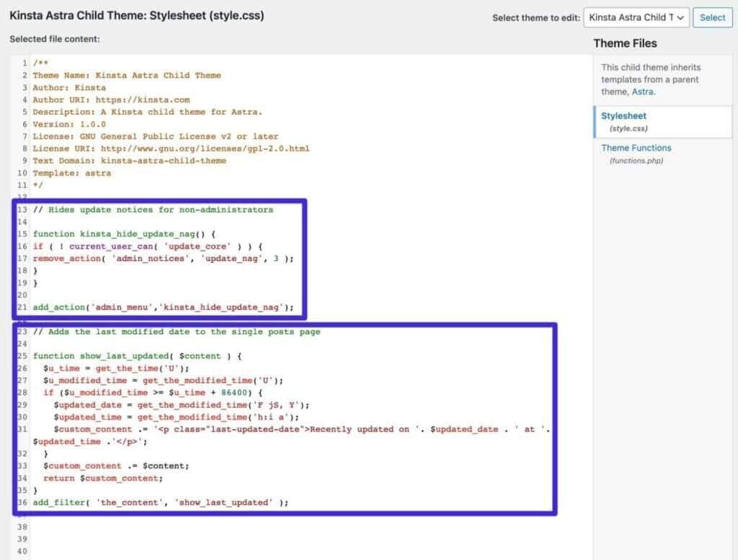Click the Version: 1.0.0 line
Viewport: 738px width, 560px height.
click(69, 124)
